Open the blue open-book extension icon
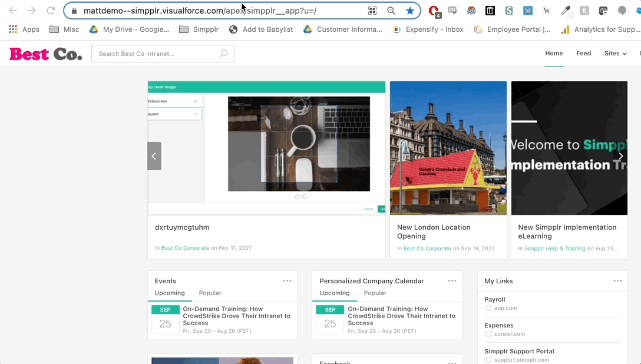 (528, 11)
